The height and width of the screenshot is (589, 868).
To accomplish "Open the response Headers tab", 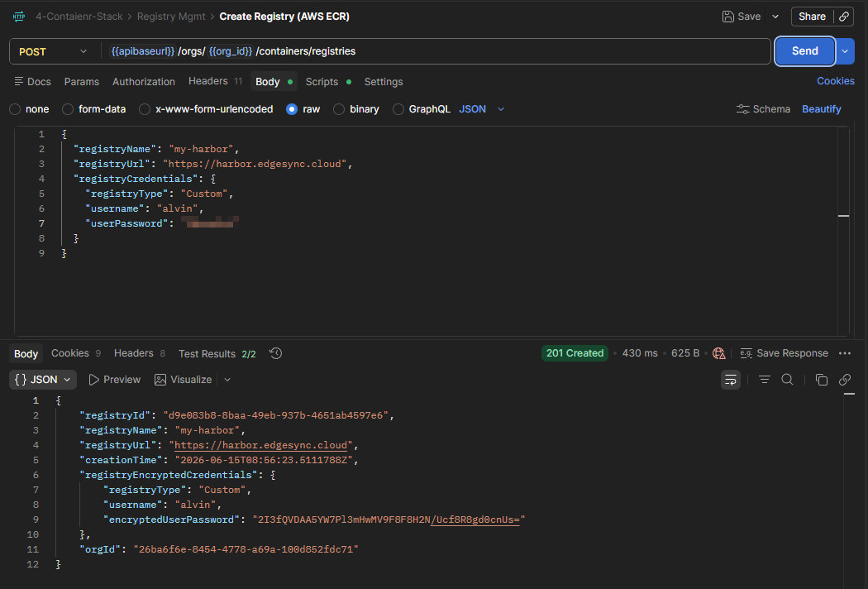I will click(x=140, y=353).
